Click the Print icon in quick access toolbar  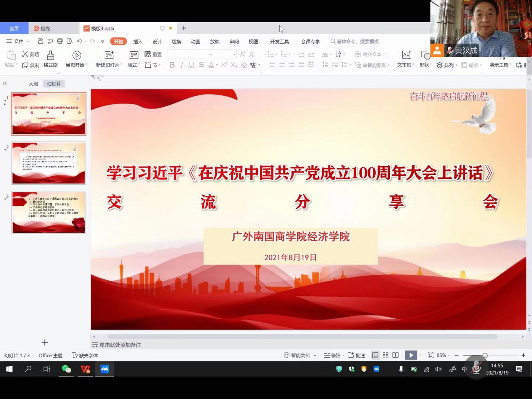[60, 41]
